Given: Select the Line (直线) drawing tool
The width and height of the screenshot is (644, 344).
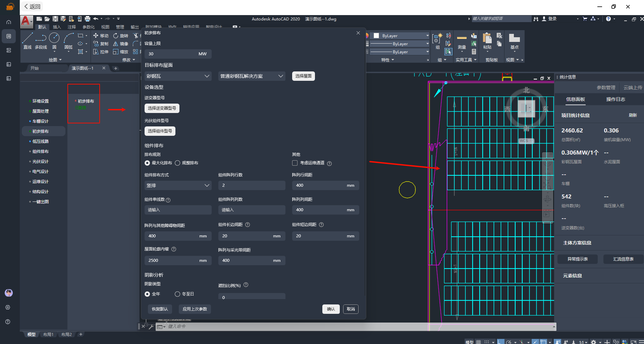Looking at the screenshot, I should pyautogui.click(x=28, y=39).
